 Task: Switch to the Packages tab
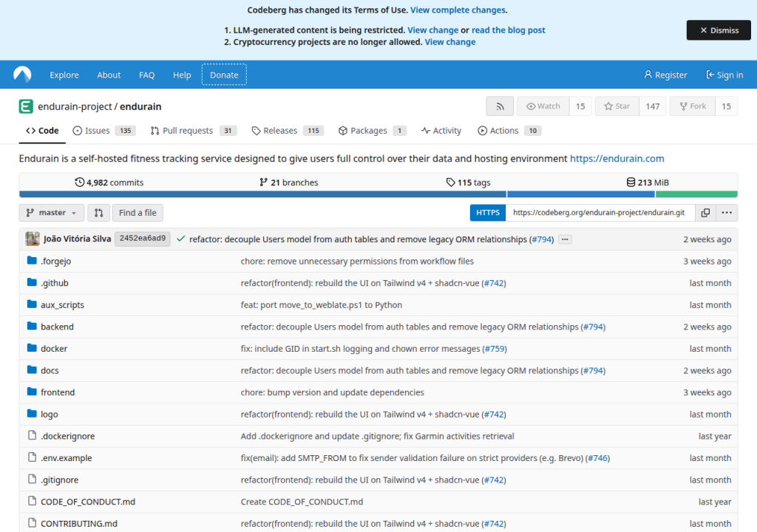pyautogui.click(x=373, y=130)
